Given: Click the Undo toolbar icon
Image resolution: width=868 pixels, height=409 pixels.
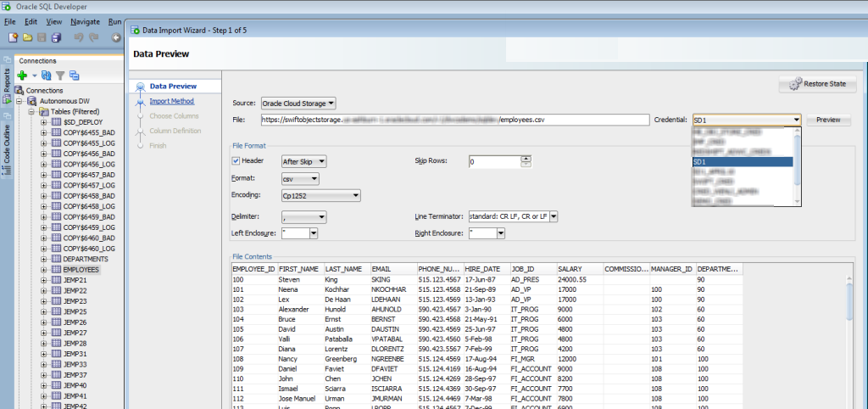Looking at the screenshot, I should point(79,37).
